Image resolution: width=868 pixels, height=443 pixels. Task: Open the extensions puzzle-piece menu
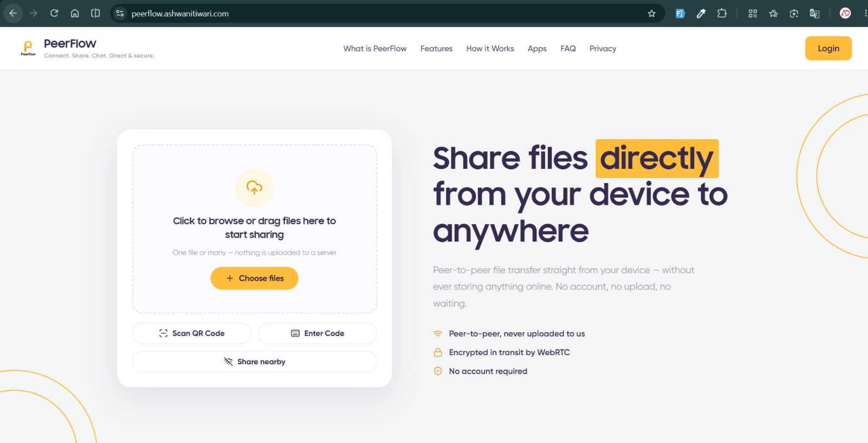click(x=722, y=14)
